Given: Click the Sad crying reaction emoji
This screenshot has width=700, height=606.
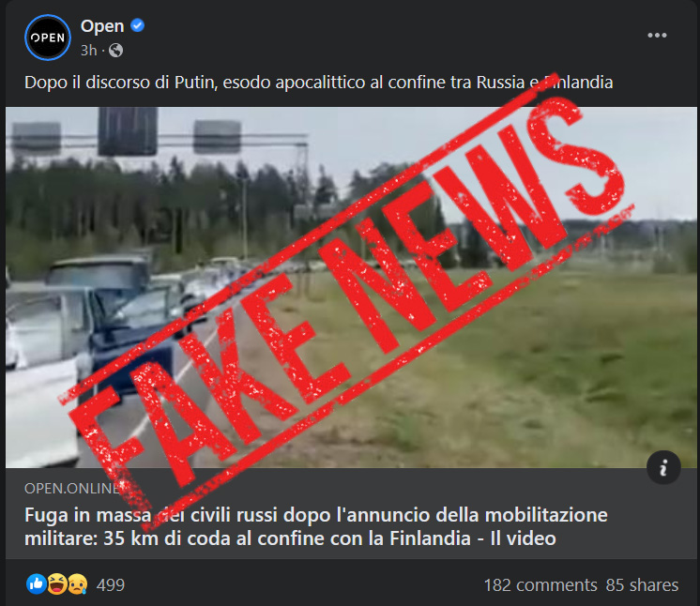Looking at the screenshot, I should [77, 584].
